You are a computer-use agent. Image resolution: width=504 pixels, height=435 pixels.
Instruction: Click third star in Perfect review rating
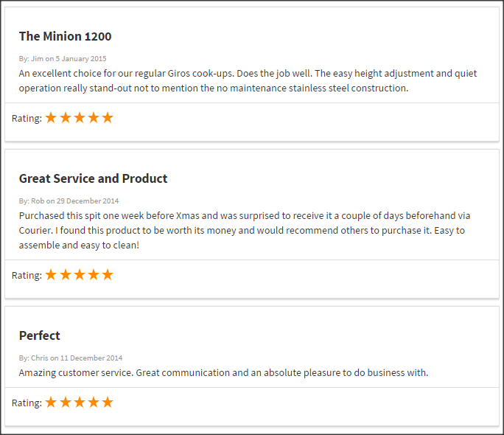pyautogui.click(x=80, y=403)
